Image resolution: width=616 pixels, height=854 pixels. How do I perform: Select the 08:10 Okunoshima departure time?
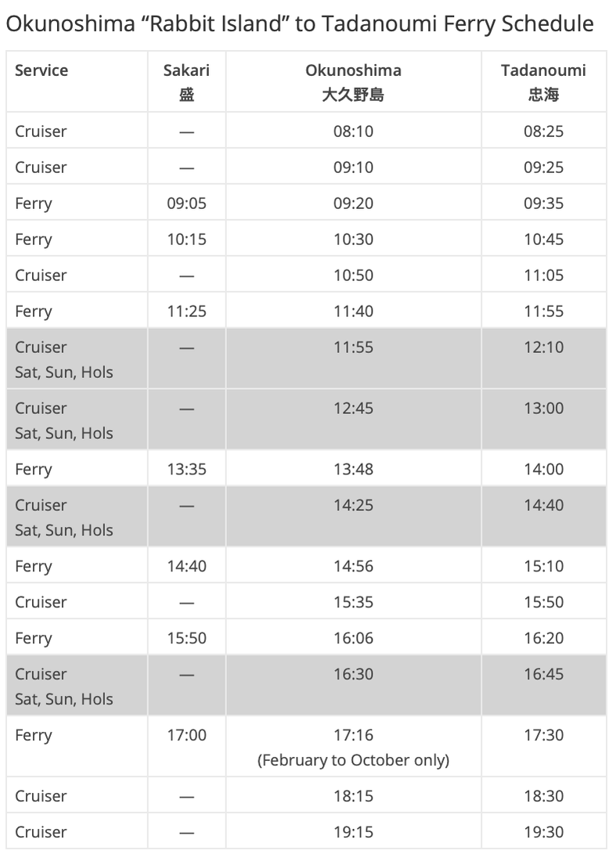354,132
